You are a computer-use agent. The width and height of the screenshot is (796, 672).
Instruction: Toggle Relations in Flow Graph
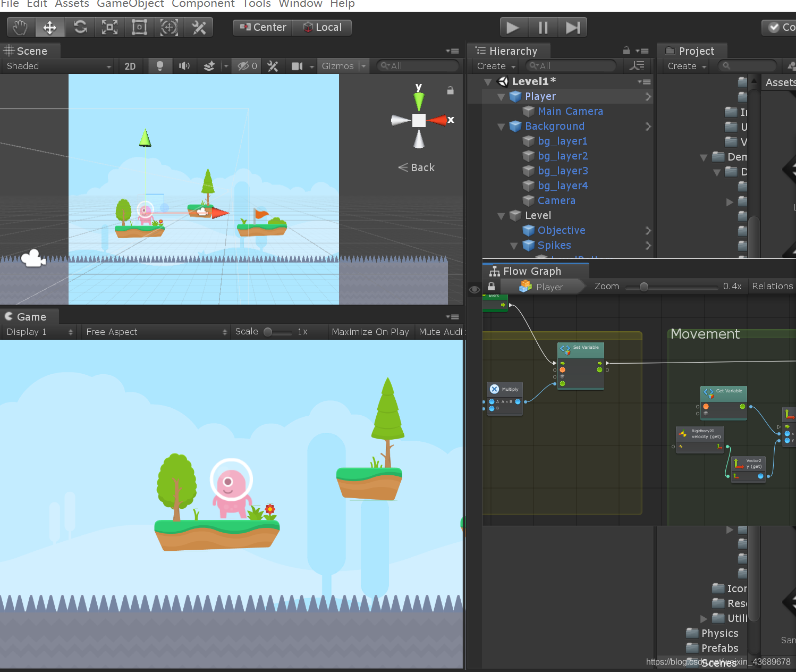[x=772, y=286]
